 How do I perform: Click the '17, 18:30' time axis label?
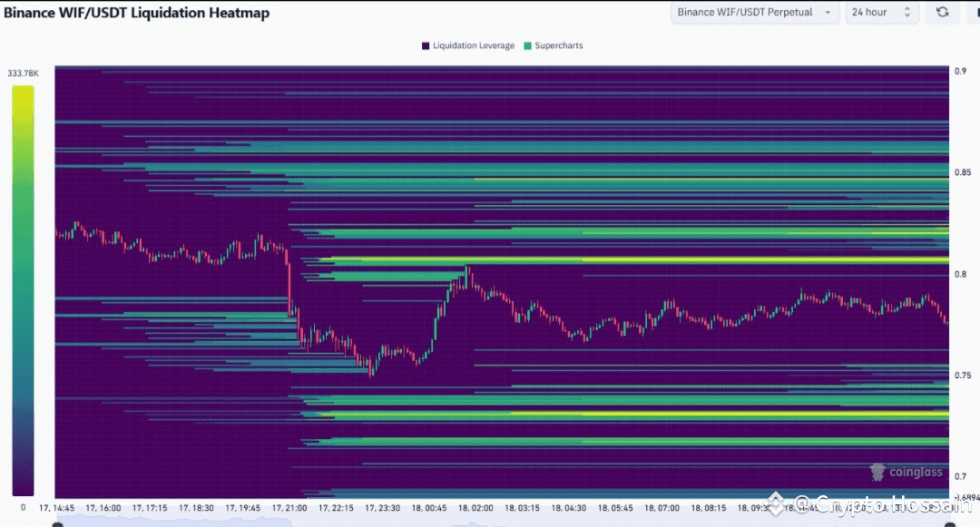[x=196, y=508]
